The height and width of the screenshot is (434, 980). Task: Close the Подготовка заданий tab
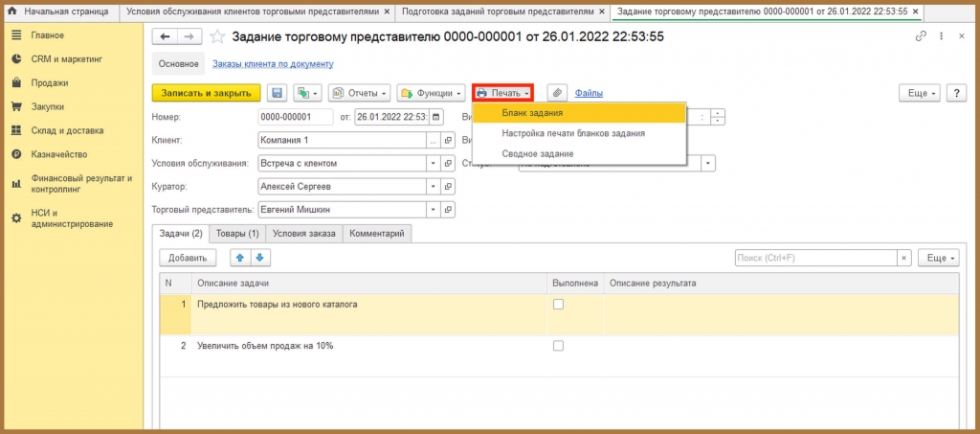602,11
